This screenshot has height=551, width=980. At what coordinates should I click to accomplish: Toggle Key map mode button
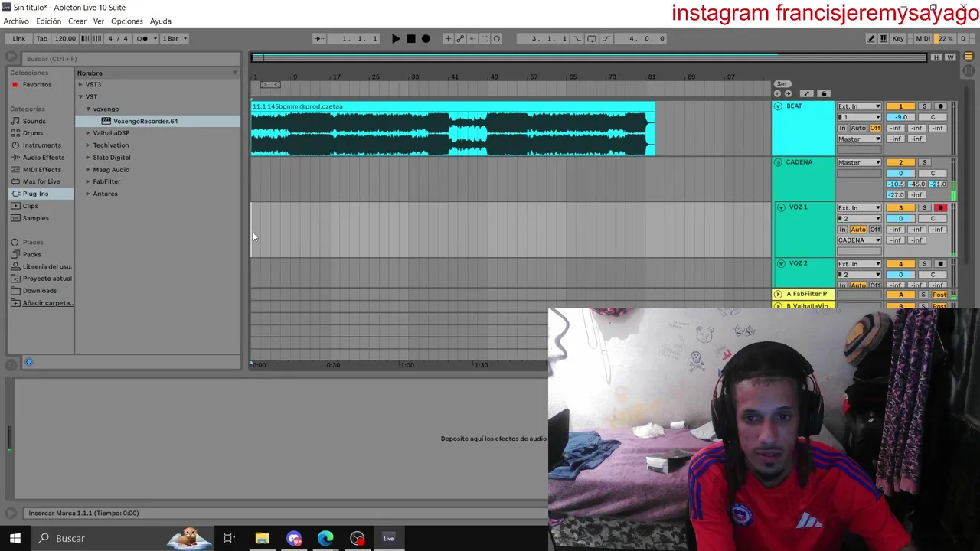(898, 38)
